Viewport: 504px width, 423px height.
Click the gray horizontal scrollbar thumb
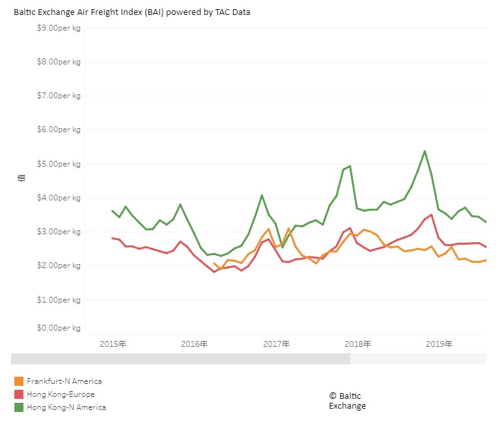coord(180,359)
